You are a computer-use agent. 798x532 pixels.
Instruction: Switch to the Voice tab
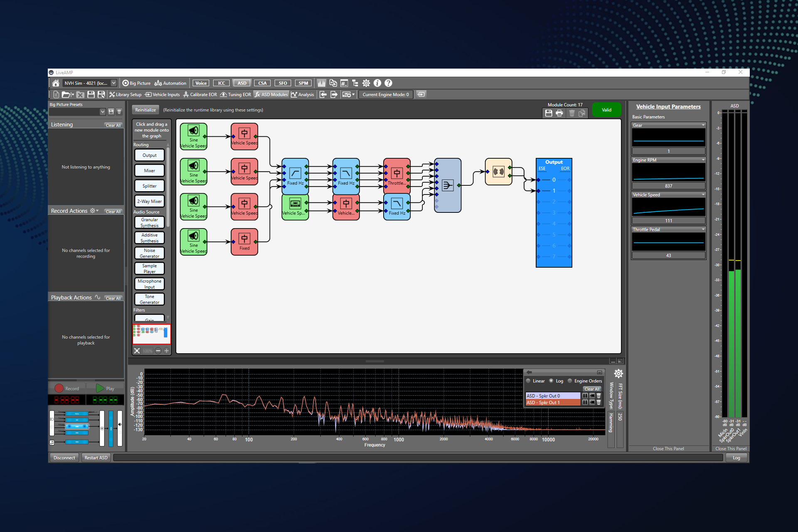coord(201,83)
